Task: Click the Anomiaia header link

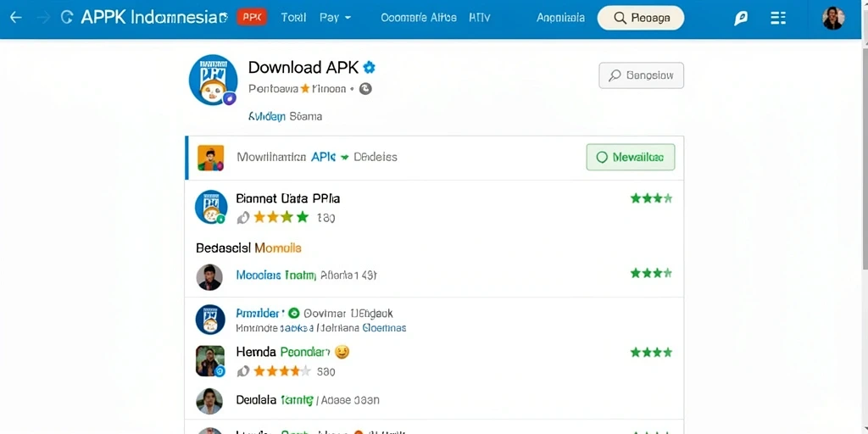Action: coord(560,18)
